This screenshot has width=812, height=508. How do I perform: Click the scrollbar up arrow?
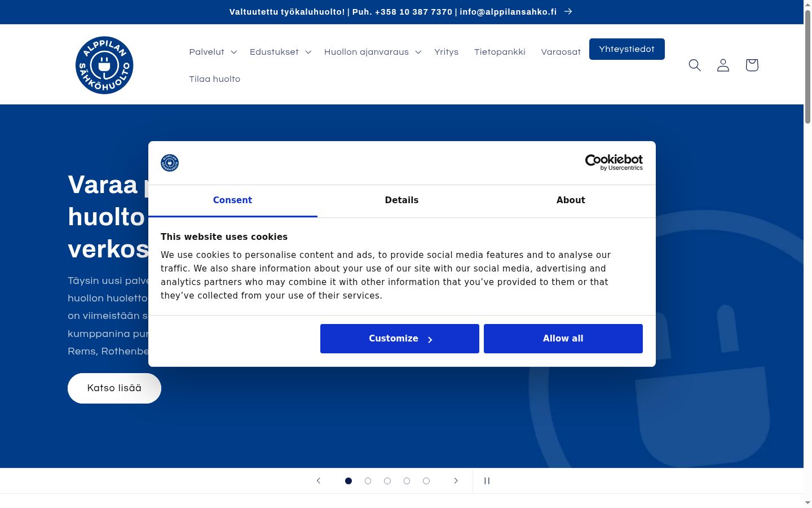click(x=807, y=5)
